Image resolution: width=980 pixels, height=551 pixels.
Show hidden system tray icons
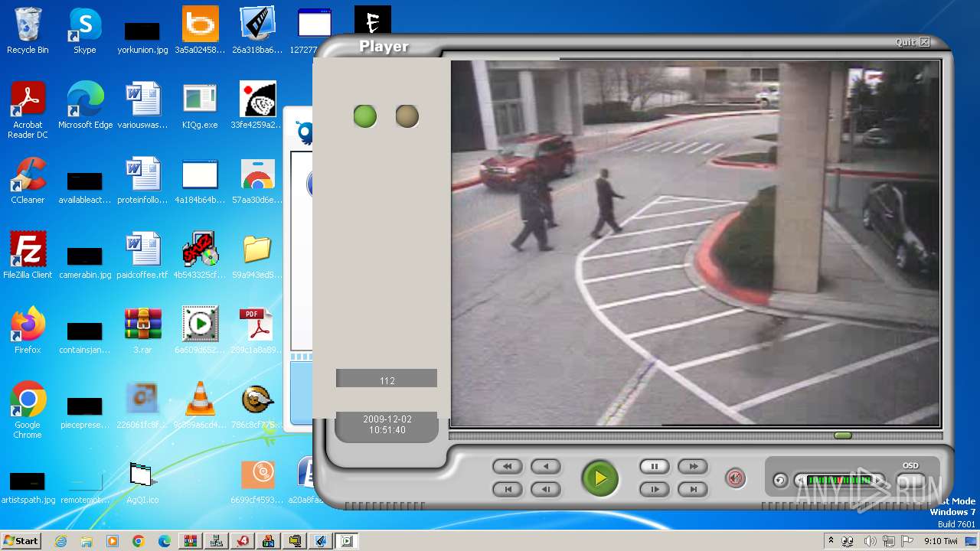tap(831, 541)
